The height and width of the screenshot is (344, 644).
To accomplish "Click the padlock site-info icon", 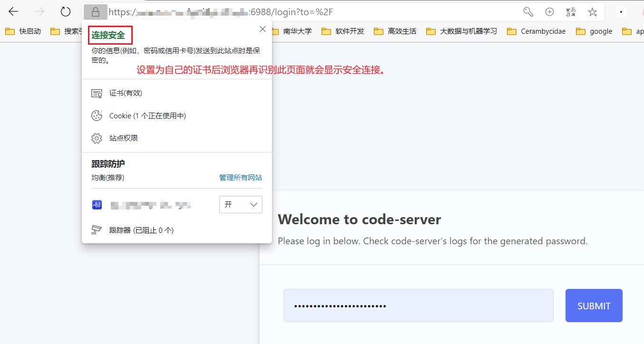I will coord(96,12).
